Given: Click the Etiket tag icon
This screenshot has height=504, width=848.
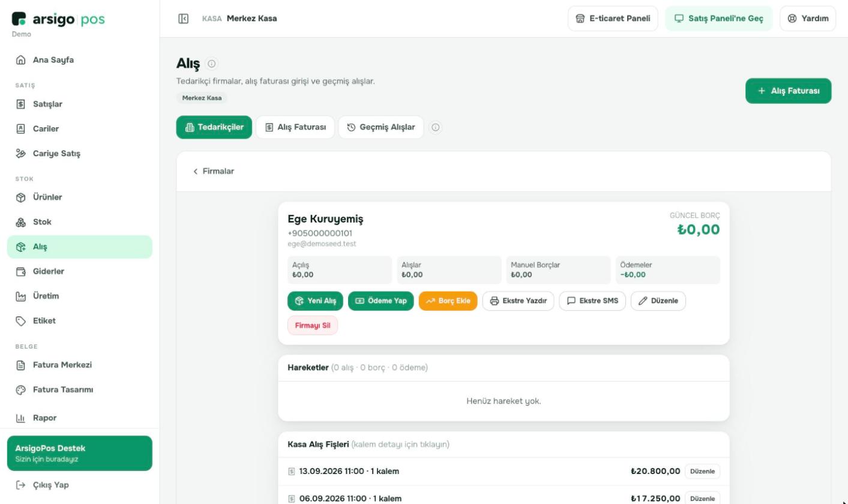Looking at the screenshot, I should 21,321.
